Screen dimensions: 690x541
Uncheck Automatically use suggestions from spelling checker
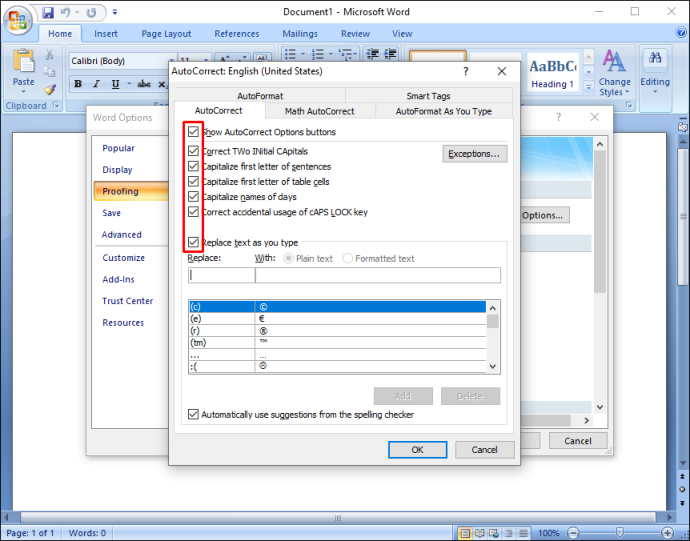click(x=193, y=414)
